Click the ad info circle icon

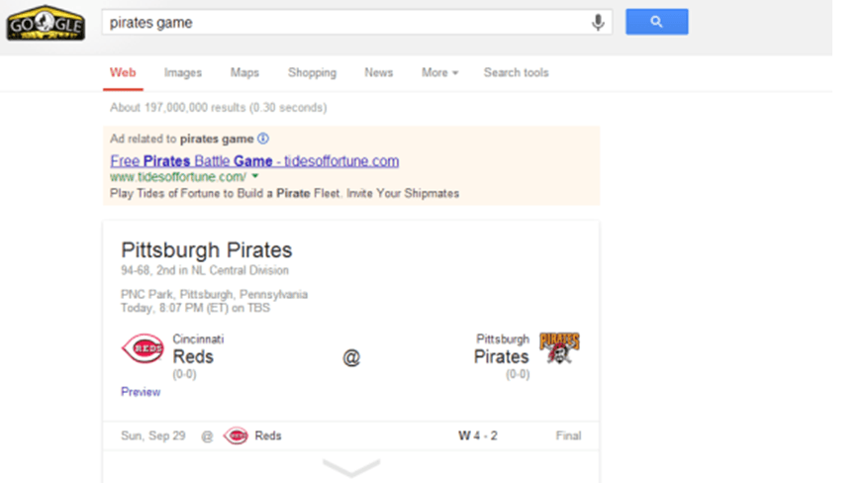[x=263, y=139]
